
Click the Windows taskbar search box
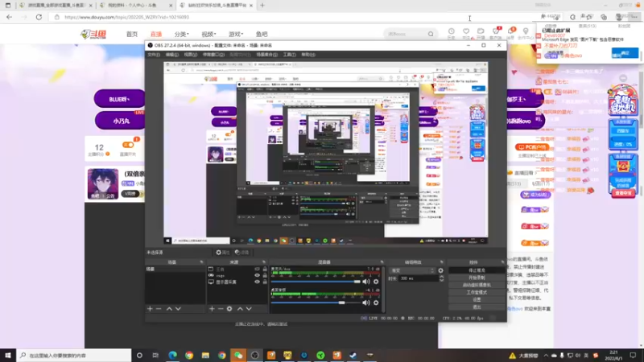pos(74,355)
